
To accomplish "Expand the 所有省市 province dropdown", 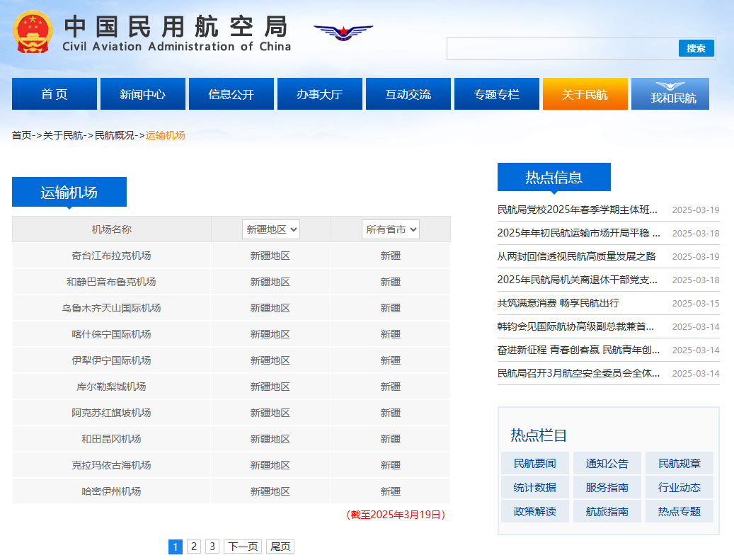I will [391, 229].
